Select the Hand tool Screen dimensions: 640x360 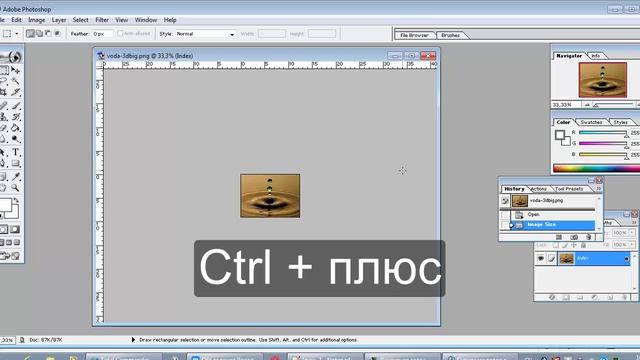(x=3, y=188)
